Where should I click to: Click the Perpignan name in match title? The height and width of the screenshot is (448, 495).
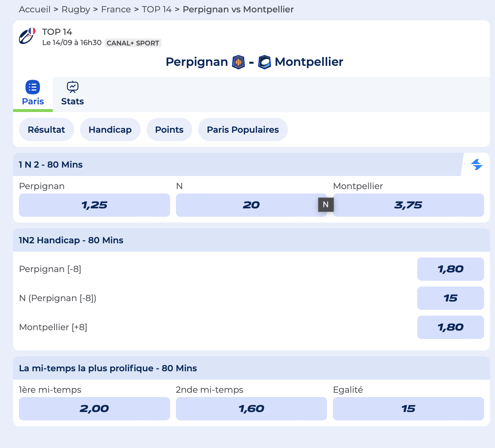197,62
